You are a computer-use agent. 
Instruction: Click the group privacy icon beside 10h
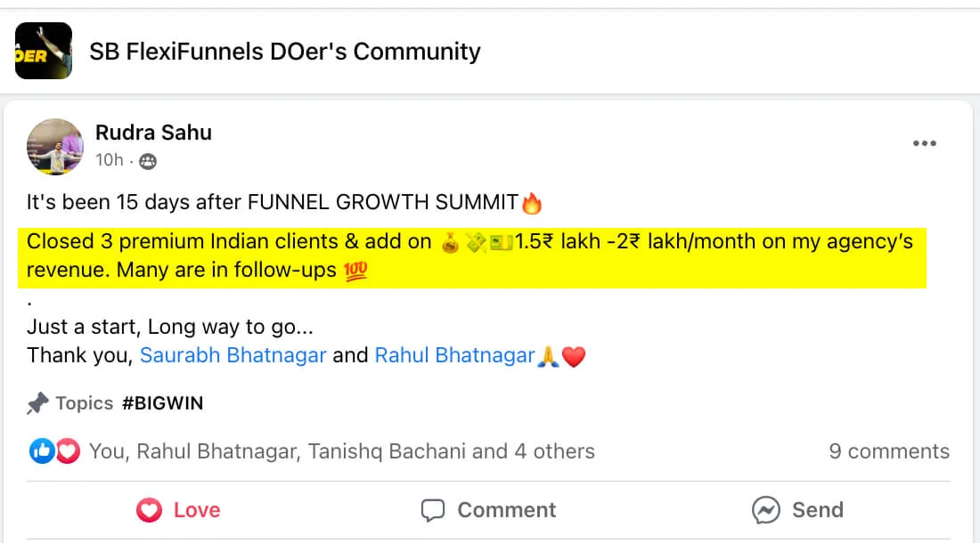(x=148, y=161)
